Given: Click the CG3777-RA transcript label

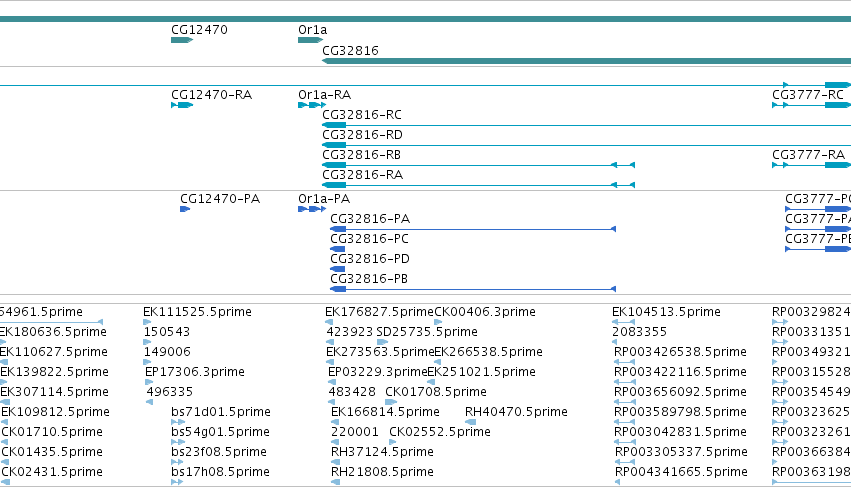Looking at the screenshot, I should 809,155.
